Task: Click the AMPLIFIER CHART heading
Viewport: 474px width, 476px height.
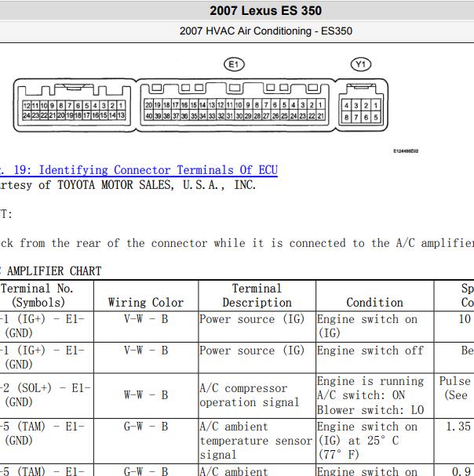Action: point(54,271)
